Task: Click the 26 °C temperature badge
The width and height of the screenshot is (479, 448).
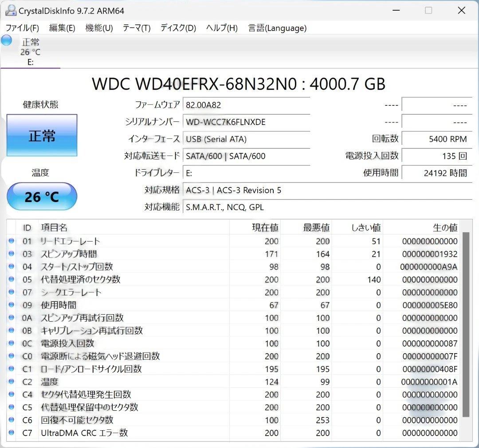Action: pos(42,196)
